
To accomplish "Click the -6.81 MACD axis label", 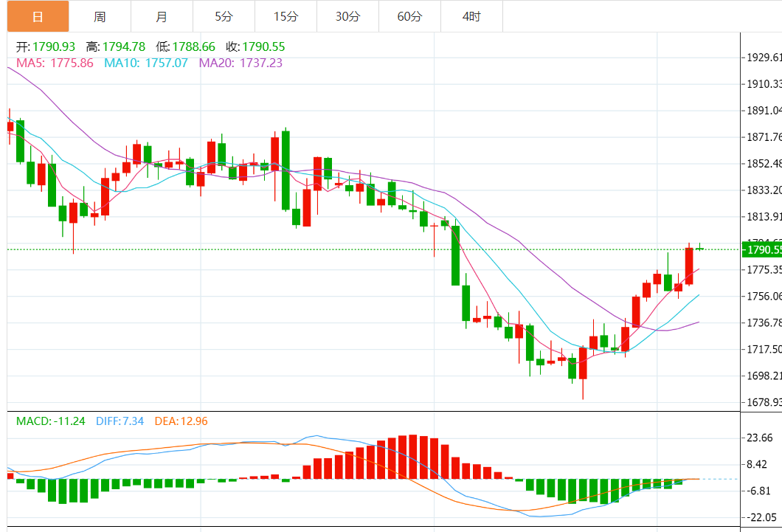I will (759, 491).
